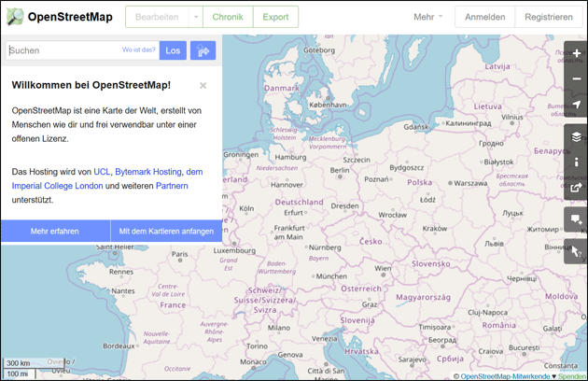588x381 pixels.
Task: Add a note with speech bubble icon
Action: pyautogui.click(x=577, y=219)
